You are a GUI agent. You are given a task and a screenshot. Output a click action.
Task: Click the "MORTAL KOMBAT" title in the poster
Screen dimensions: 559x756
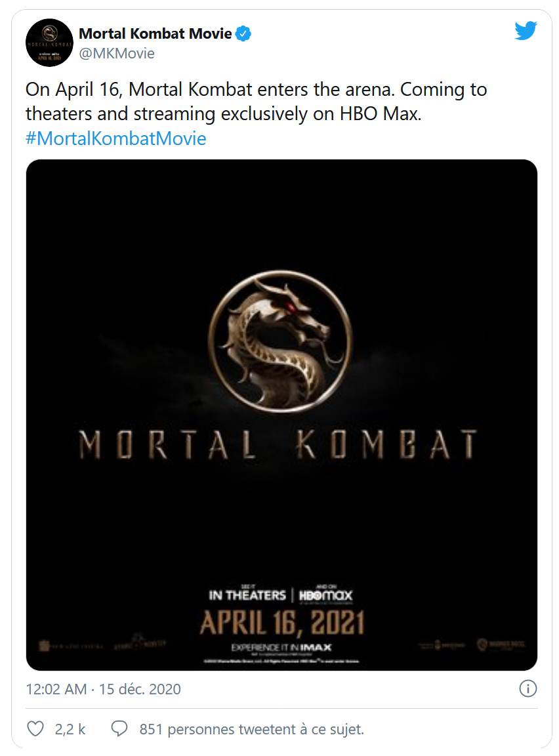278,446
